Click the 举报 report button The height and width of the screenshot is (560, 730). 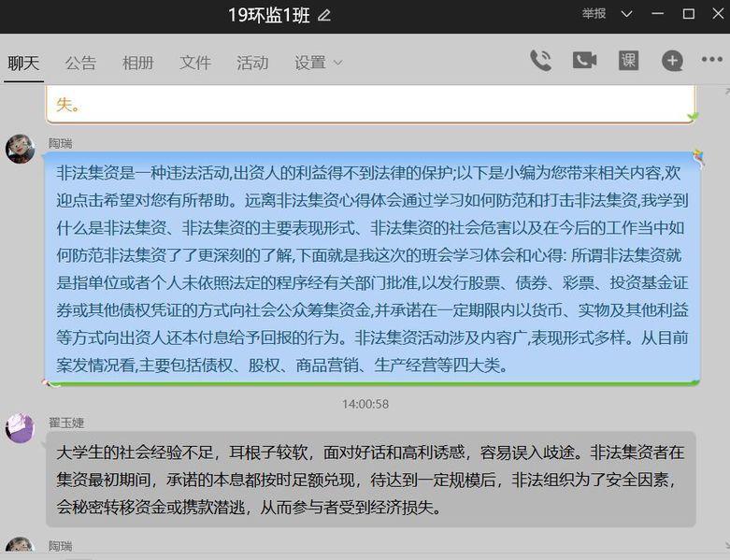pyautogui.click(x=594, y=14)
